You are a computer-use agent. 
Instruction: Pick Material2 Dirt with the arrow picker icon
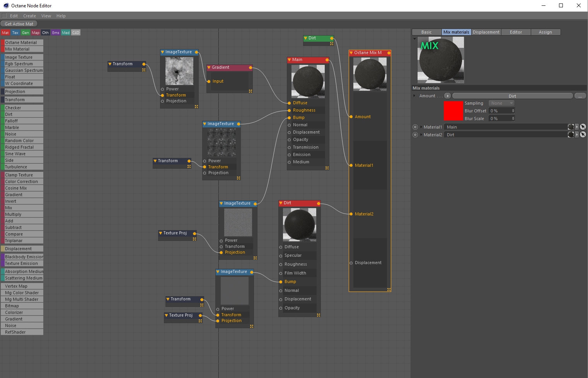[x=583, y=135]
